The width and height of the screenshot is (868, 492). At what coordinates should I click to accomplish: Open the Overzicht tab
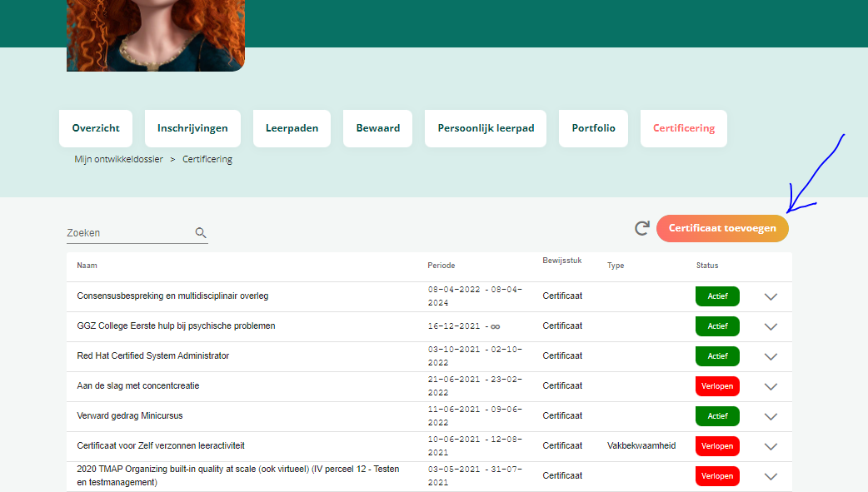(96, 128)
